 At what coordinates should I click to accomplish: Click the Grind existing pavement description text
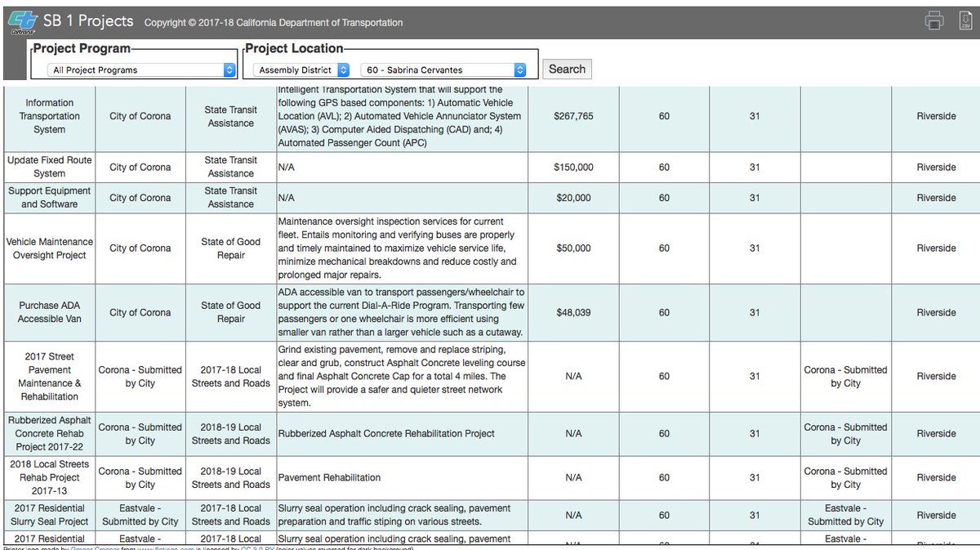402,377
